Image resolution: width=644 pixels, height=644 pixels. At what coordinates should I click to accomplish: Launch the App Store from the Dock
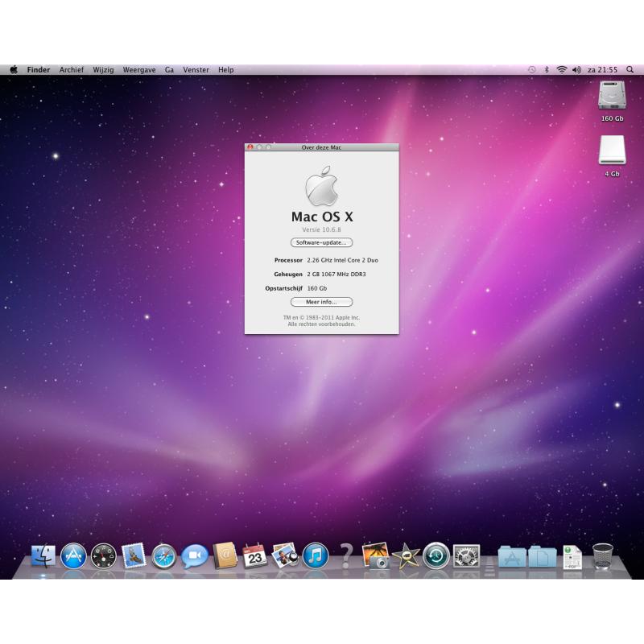pyautogui.click(x=73, y=555)
